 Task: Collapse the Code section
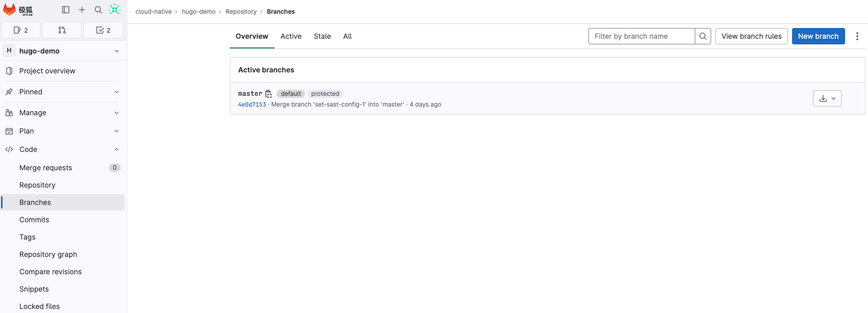tap(63, 149)
